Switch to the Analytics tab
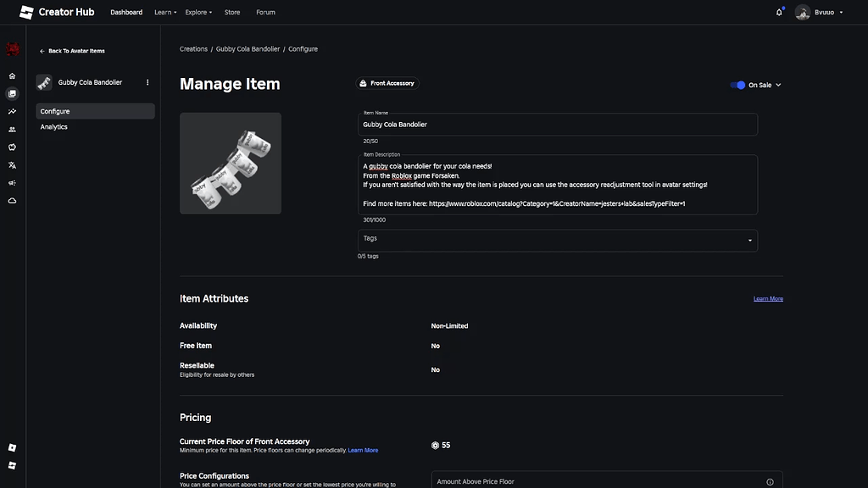Viewport: 868px width, 488px height. tap(53, 126)
